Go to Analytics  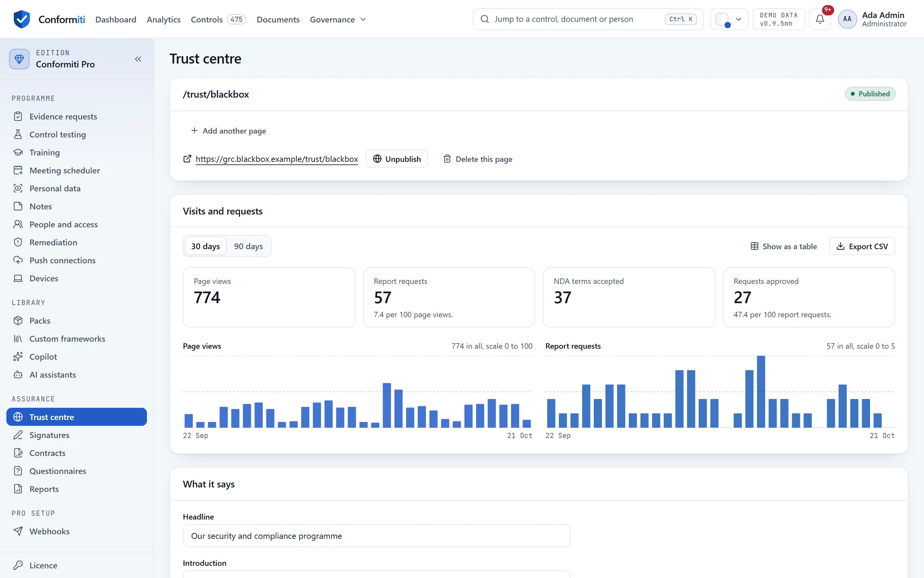pyautogui.click(x=164, y=19)
